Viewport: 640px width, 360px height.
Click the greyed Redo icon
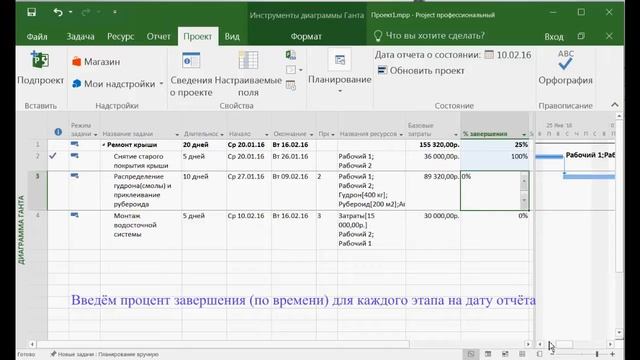86,13
